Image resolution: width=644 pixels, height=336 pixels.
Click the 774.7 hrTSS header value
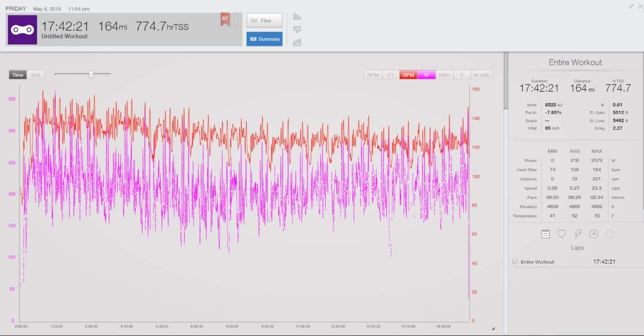click(x=162, y=26)
